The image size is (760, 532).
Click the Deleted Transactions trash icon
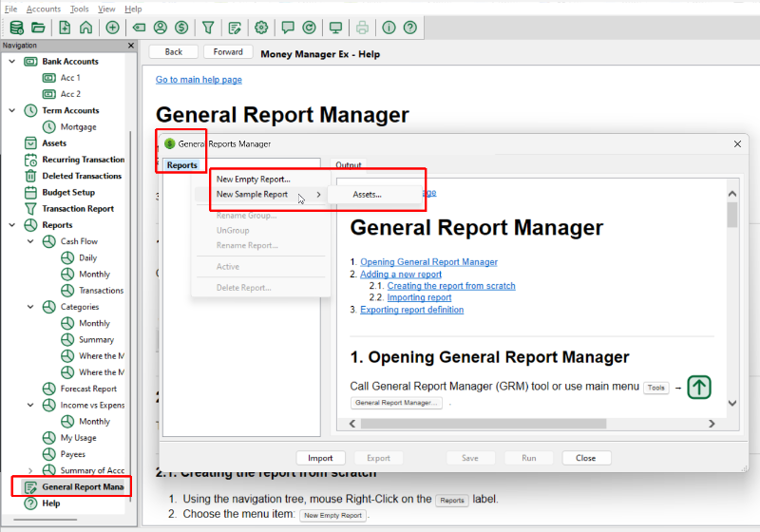tap(30, 176)
